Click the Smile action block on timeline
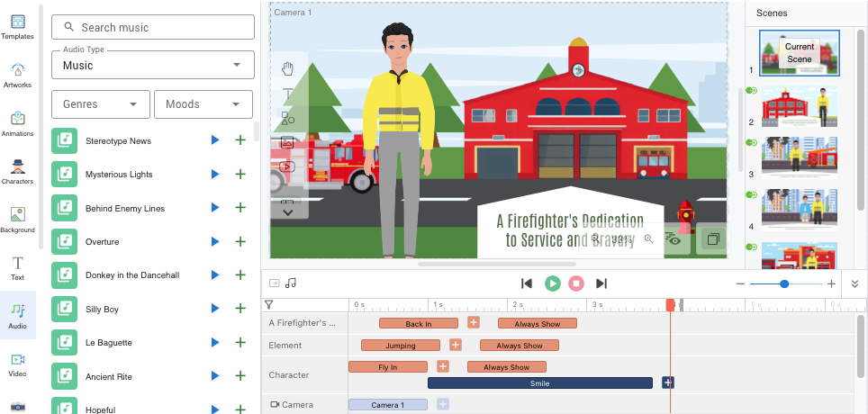This screenshot has width=868, height=414. click(x=539, y=382)
